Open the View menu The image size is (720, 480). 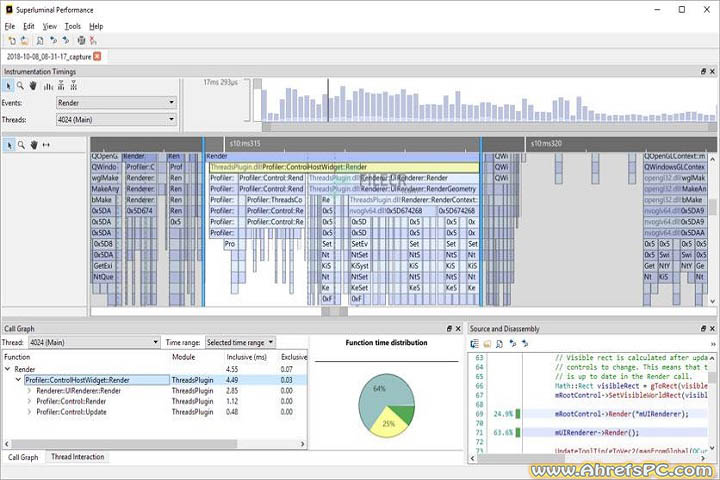50,26
